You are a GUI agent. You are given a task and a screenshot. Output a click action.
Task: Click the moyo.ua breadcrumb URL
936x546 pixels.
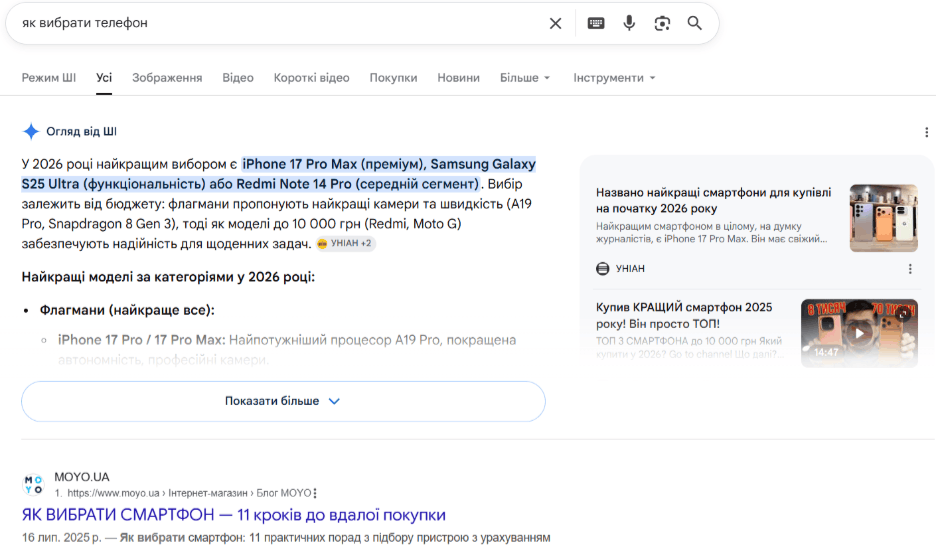click(189, 493)
